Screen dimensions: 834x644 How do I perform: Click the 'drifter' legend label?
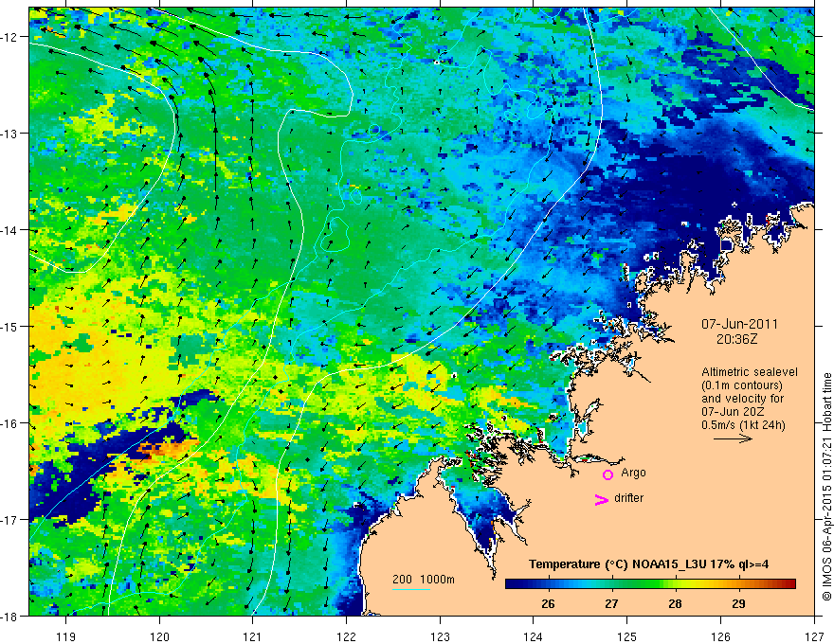[628, 498]
